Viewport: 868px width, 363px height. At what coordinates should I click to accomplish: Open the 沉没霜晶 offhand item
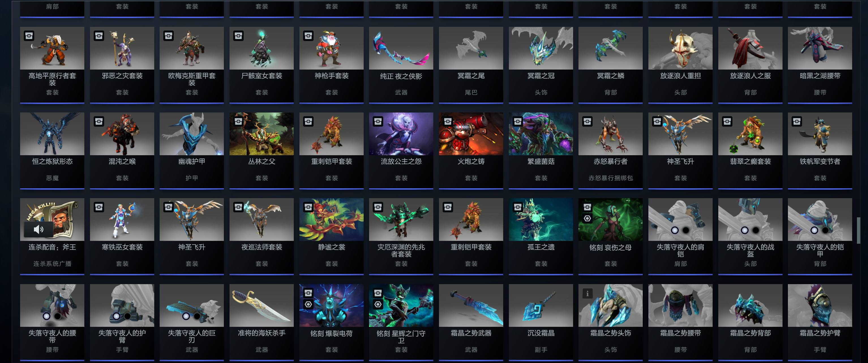(541, 322)
